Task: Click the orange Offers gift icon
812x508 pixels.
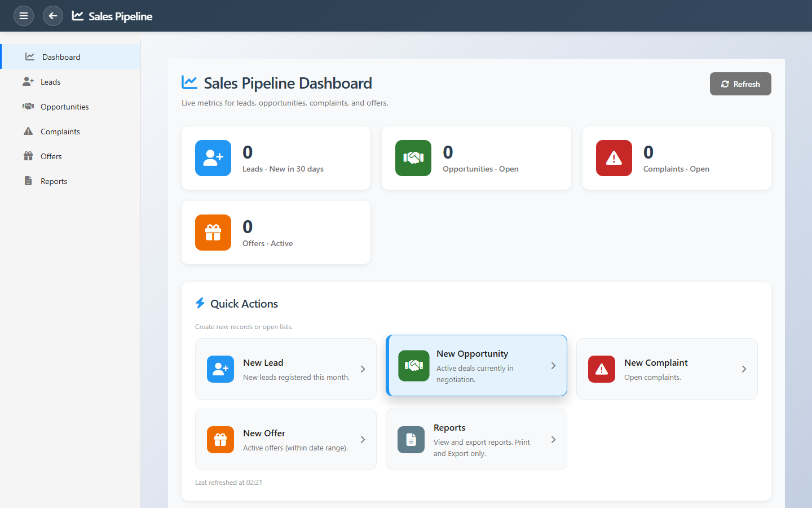Action: 213,233
